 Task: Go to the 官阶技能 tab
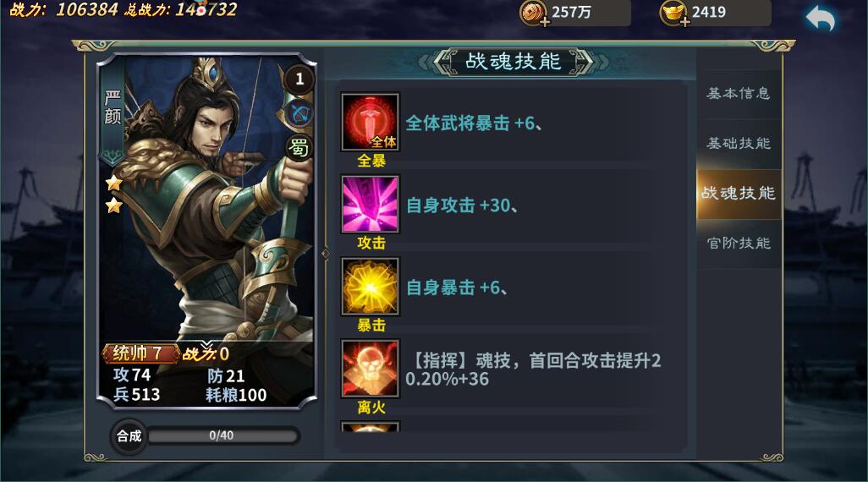[739, 243]
